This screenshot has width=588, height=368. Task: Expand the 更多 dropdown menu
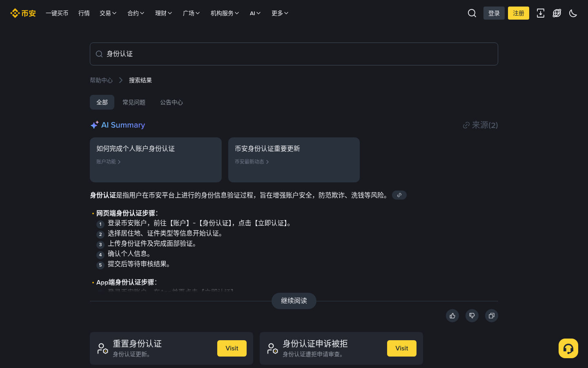280,13
